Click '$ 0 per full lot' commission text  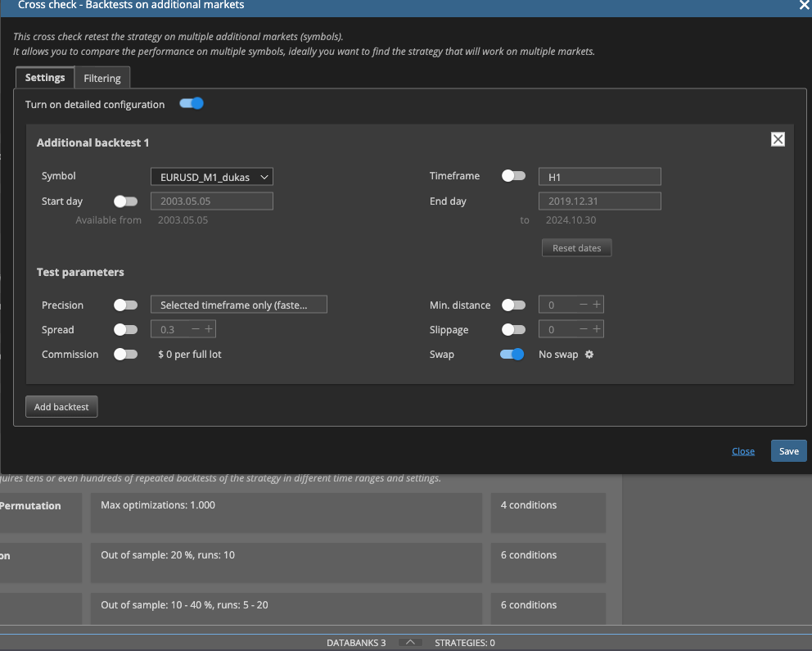tap(190, 355)
